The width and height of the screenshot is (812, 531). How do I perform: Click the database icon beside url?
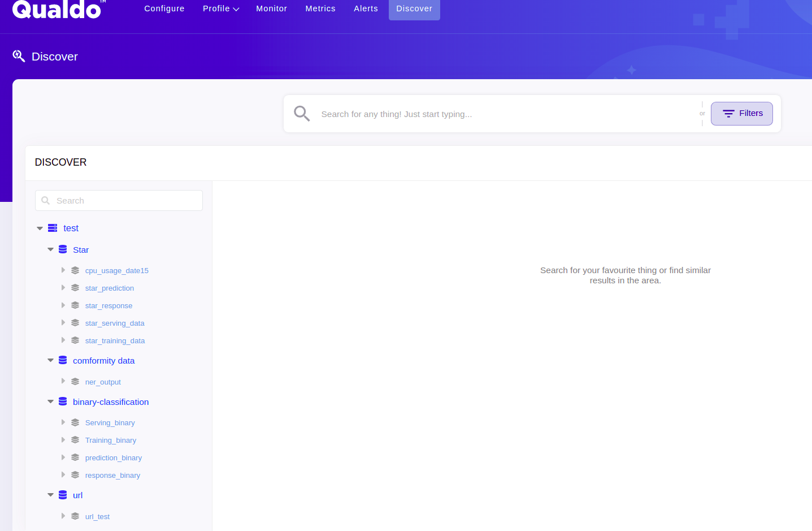point(63,495)
